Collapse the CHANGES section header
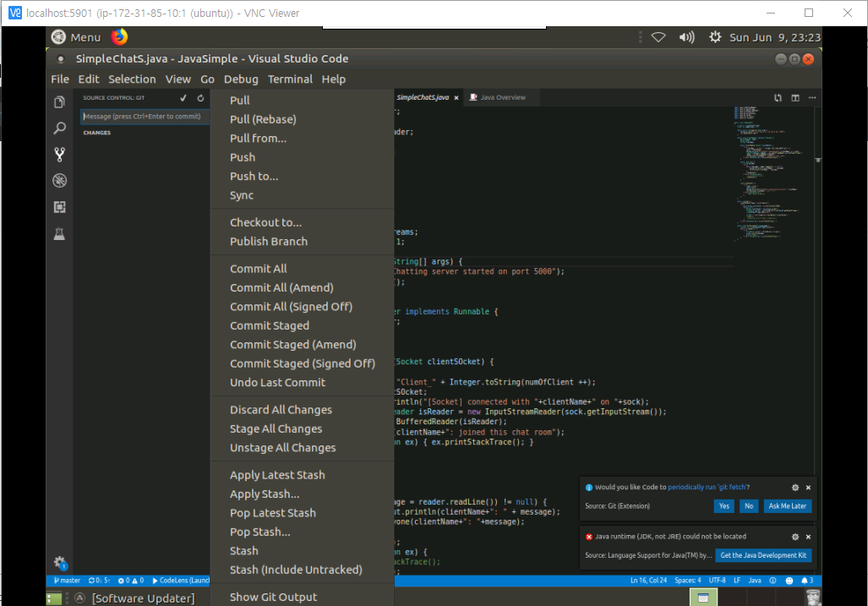The width and height of the screenshot is (868, 606). tap(97, 133)
